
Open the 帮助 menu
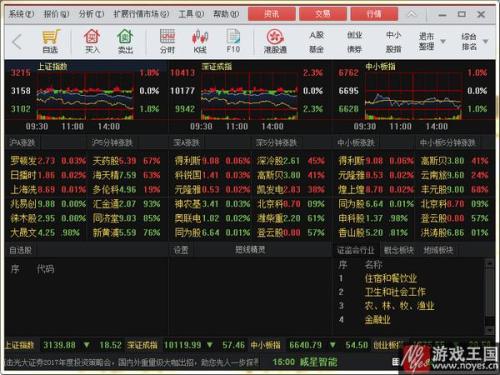[x=226, y=14]
